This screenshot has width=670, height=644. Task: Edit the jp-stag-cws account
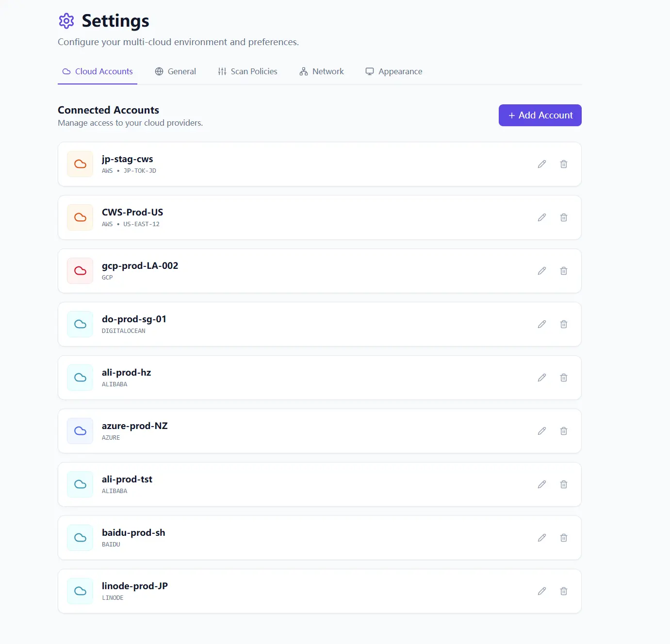pyautogui.click(x=542, y=164)
